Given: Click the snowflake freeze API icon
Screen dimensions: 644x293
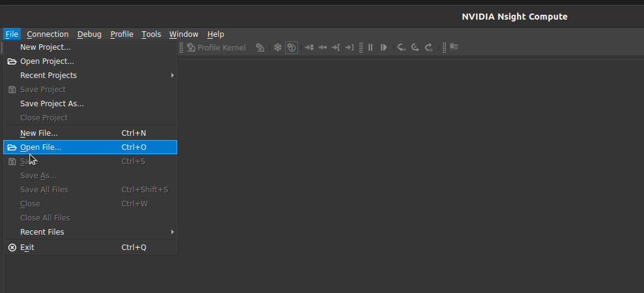Looking at the screenshot, I should coord(277,47).
